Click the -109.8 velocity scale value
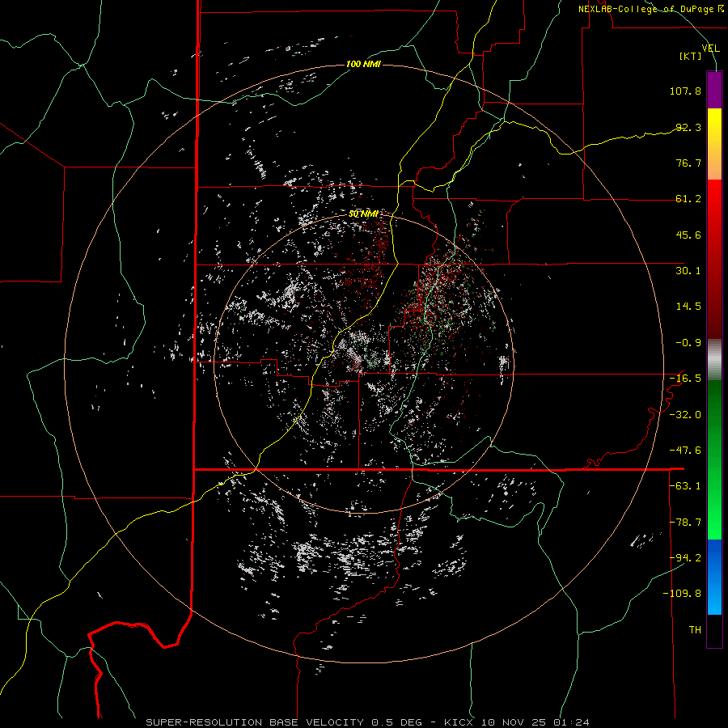This screenshot has height=728, width=728. [682, 594]
